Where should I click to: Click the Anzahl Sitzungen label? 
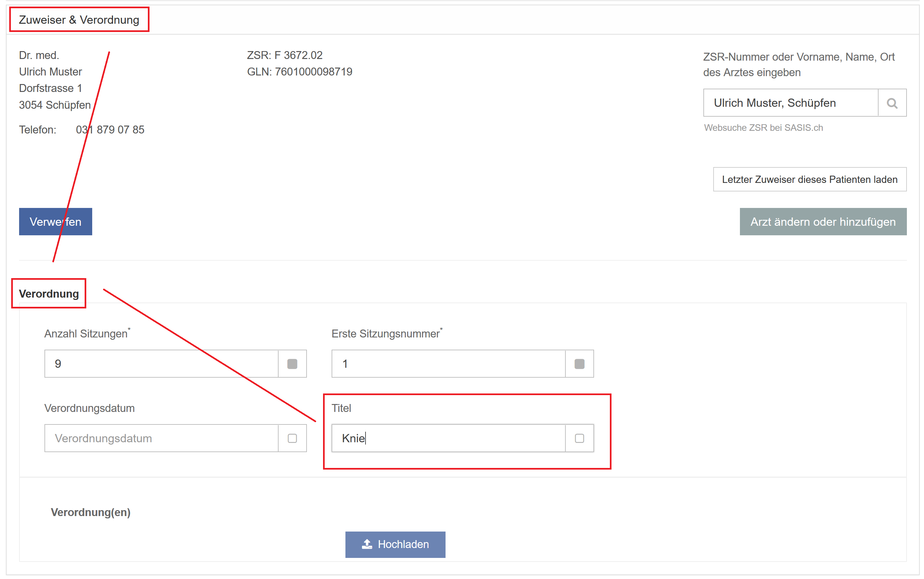[x=87, y=333]
